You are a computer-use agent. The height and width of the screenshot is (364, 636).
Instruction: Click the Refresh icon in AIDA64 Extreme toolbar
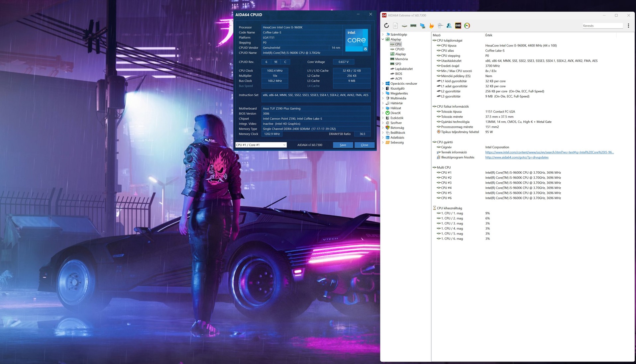[x=386, y=26]
